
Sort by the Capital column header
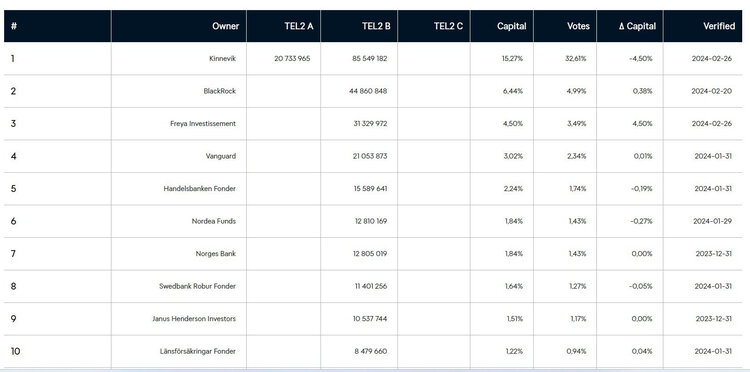[511, 26]
